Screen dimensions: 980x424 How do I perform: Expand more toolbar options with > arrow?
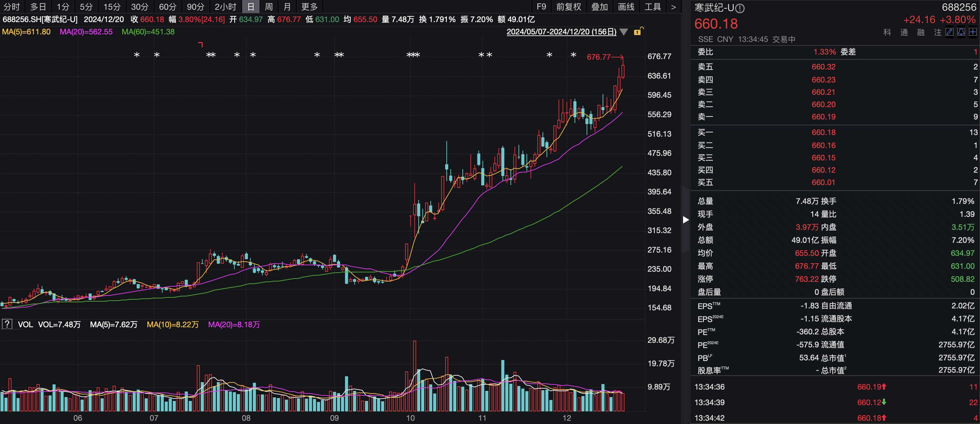coord(673,7)
